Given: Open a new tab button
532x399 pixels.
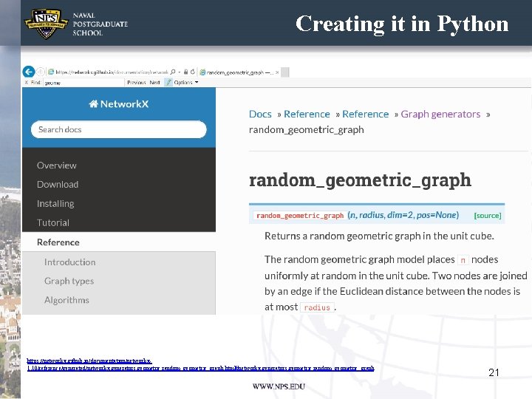Looking at the screenshot, I should (x=285, y=72).
